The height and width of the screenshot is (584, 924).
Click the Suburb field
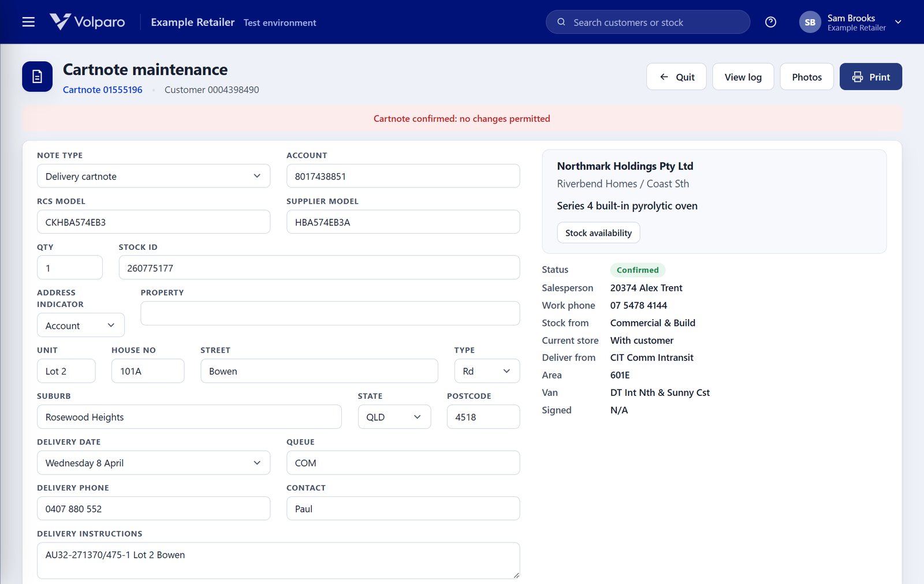[189, 417]
